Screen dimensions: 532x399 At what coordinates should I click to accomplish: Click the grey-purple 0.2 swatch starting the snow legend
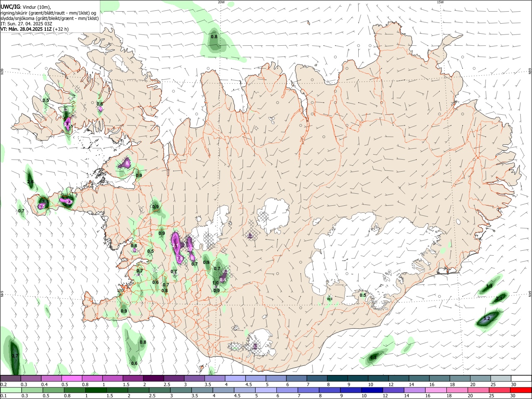[11, 378]
